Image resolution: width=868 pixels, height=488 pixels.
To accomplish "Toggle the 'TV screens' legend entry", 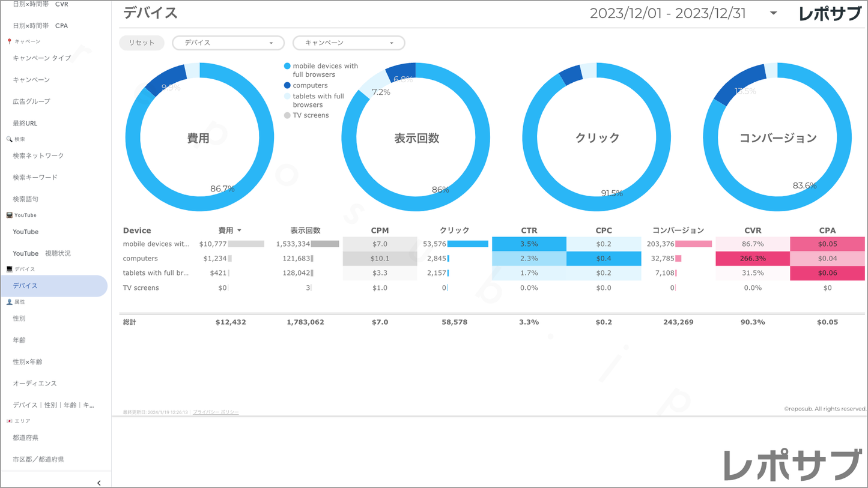I will (310, 115).
